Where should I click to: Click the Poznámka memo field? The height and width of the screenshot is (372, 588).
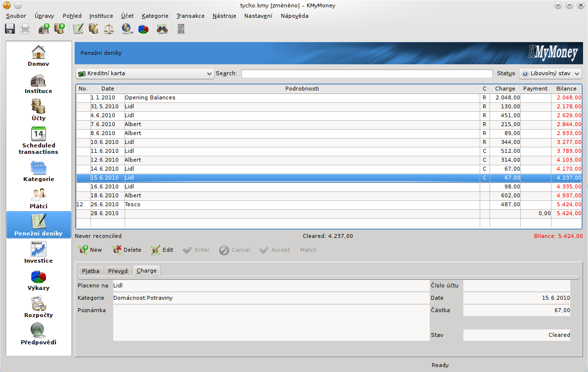pyautogui.click(x=271, y=323)
